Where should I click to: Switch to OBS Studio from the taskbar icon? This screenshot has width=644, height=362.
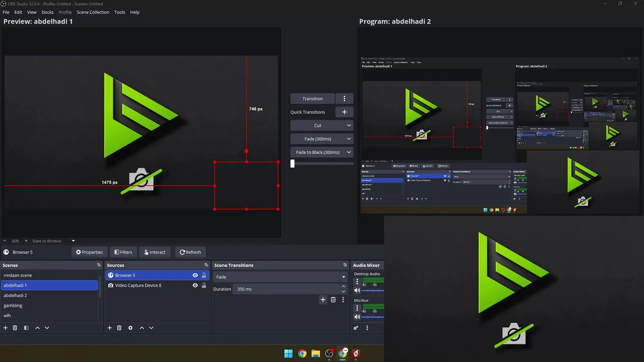[329, 353]
